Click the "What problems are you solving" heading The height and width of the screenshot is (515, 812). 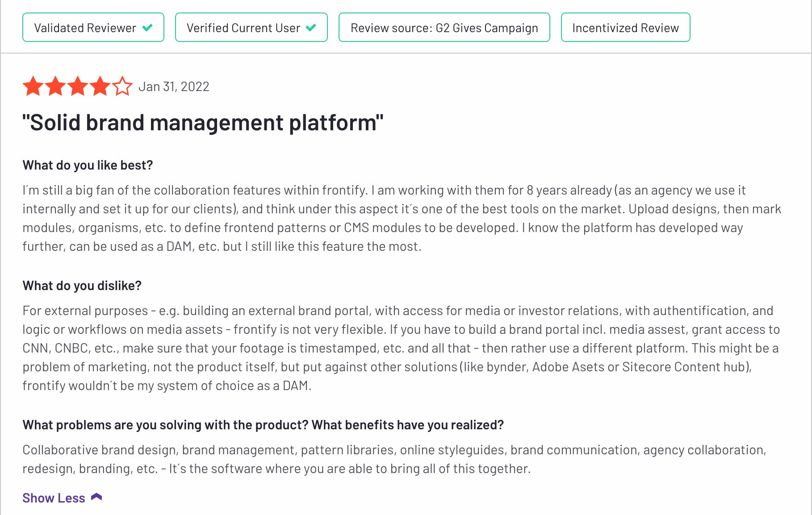263,425
